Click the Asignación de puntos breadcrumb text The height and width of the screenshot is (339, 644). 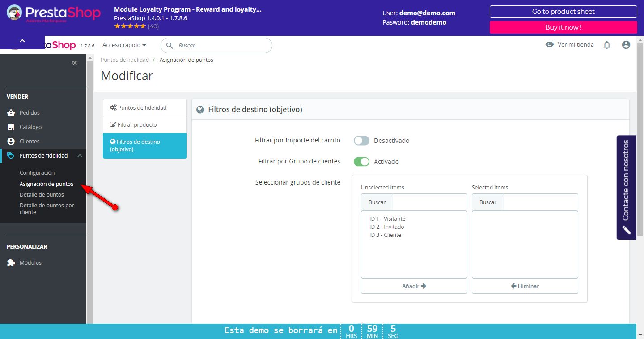click(x=186, y=60)
